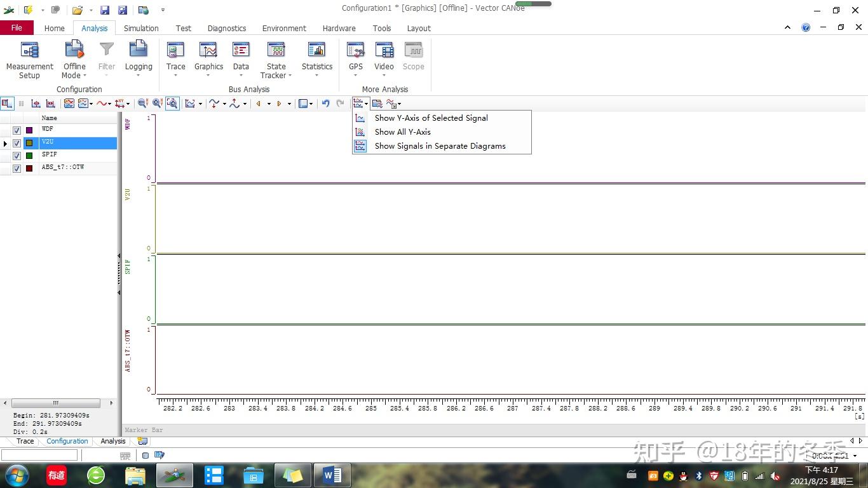Switch to the Analysis bottom tab
This screenshot has height=488, width=868.
(x=113, y=441)
